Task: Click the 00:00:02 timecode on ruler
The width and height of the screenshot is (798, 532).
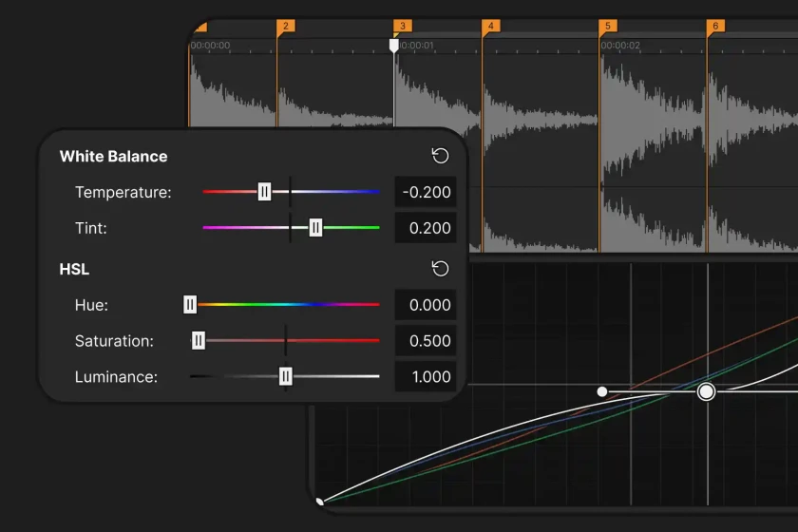Action: [620, 46]
